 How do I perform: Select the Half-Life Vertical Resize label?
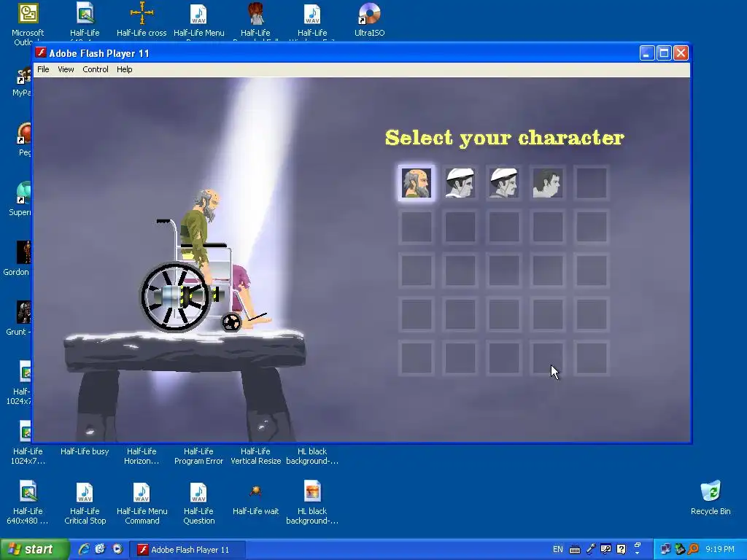tap(256, 456)
